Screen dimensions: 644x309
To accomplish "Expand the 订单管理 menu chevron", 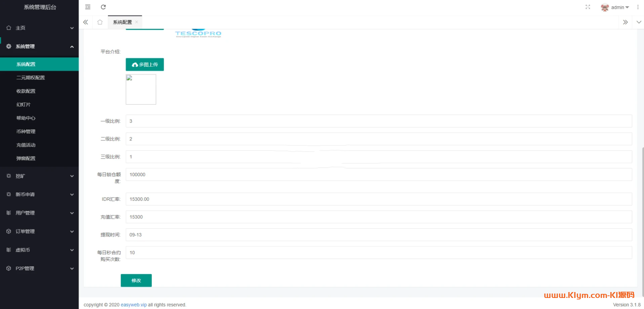I will [x=72, y=231].
